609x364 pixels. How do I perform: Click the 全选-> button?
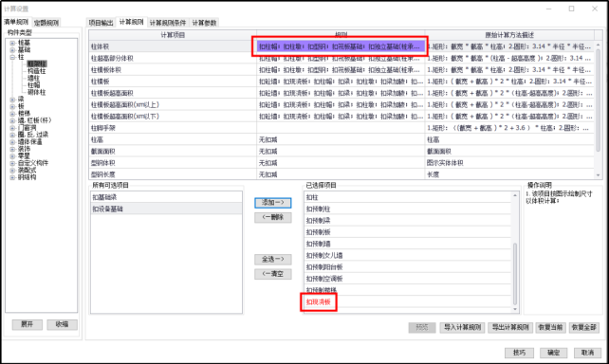pos(273,259)
